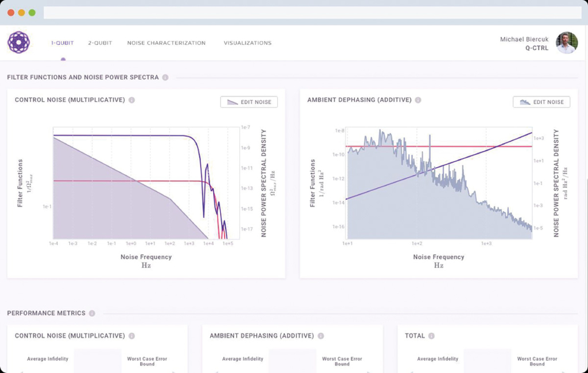The image size is (588, 373).
Task: Click Michael Biercuk's profile photo
Action: coord(566,43)
